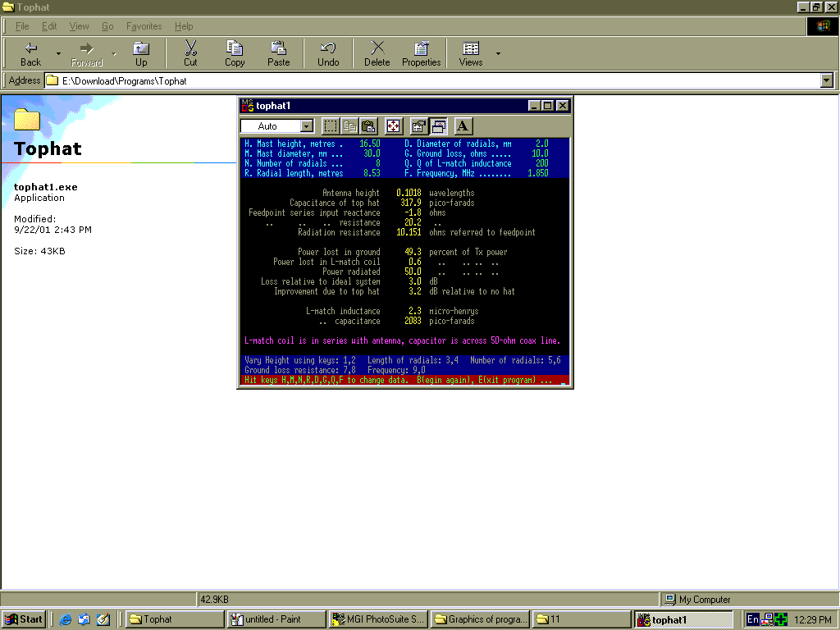Open MGI PhotoSuite from the taskbar

tap(378, 619)
